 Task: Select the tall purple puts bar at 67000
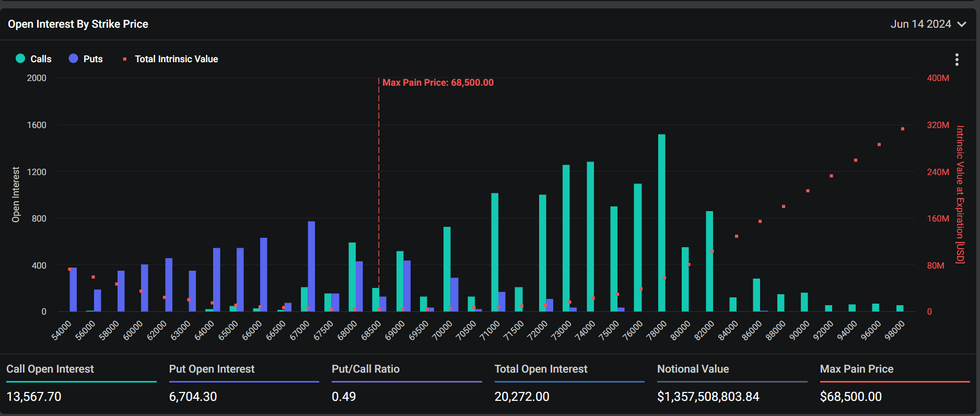tap(311, 267)
